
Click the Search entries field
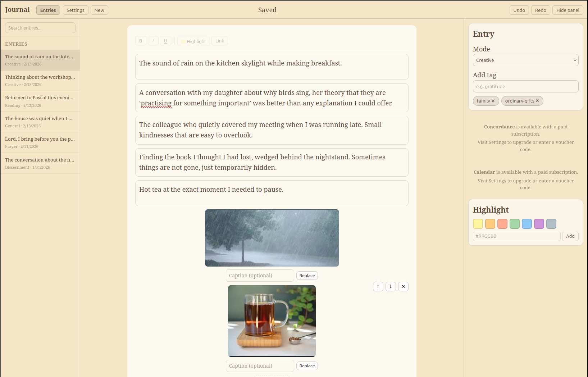tap(40, 28)
